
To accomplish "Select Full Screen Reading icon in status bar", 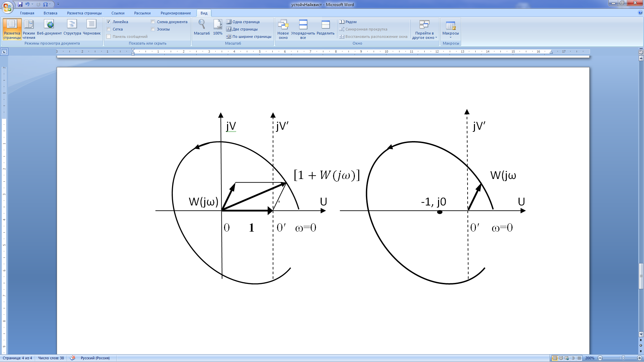I will point(561,358).
